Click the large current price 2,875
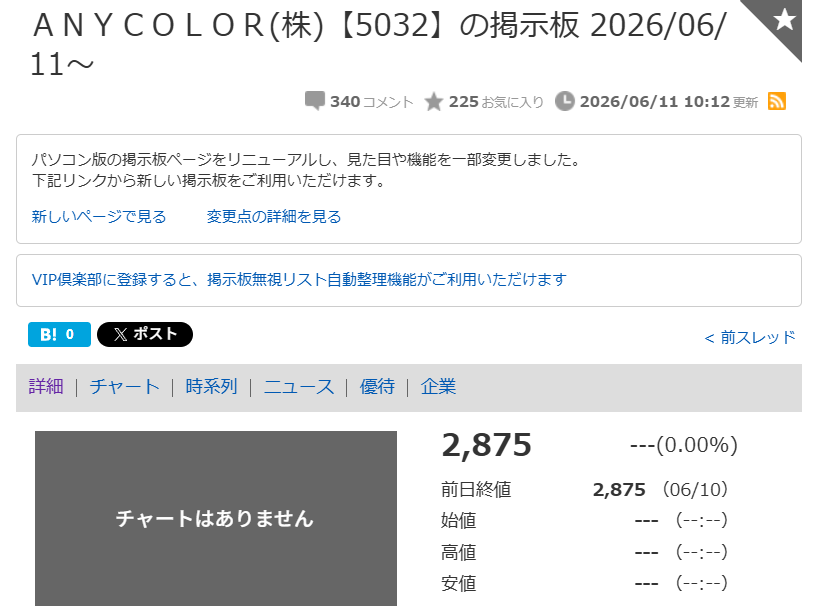Viewport: 839px width, 613px height. [x=486, y=445]
